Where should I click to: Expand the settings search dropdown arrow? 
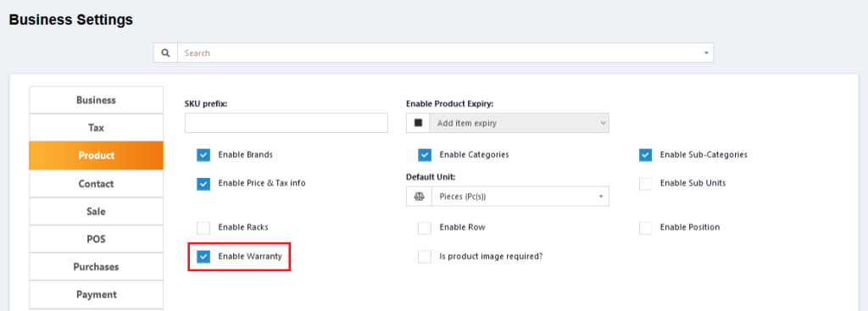pos(706,53)
